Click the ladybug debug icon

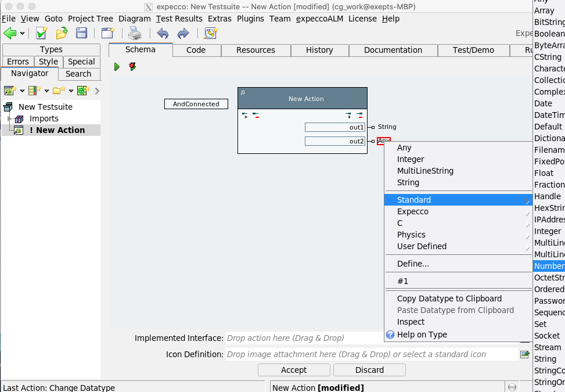click(133, 67)
